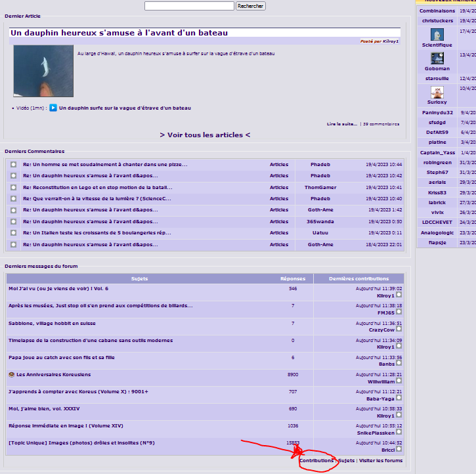Click the 'Lire la suite...' link
The width and height of the screenshot is (476, 474).
341,123
